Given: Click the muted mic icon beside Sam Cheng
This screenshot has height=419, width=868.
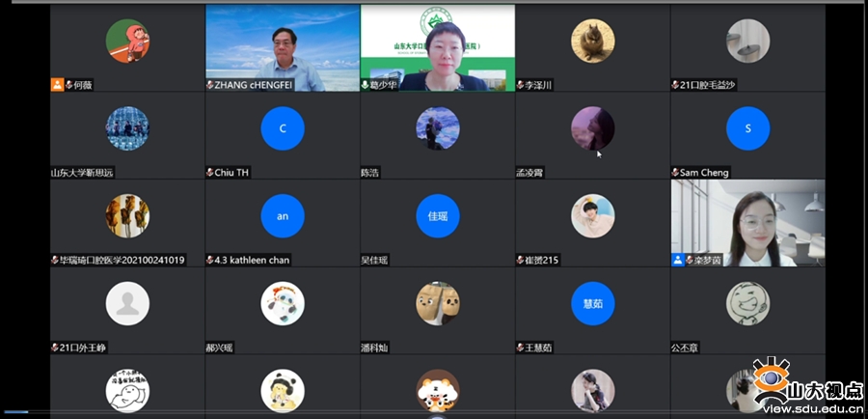Looking at the screenshot, I should [x=675, y=173].
